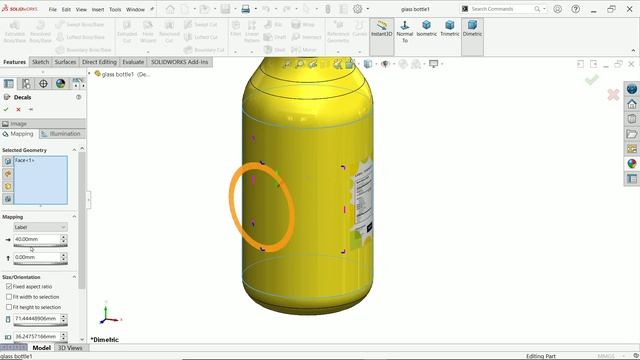This screenshot has width=640, height=360.
Task: Select Face<1> in Selected Geometry list
Action: coord(24,160)
